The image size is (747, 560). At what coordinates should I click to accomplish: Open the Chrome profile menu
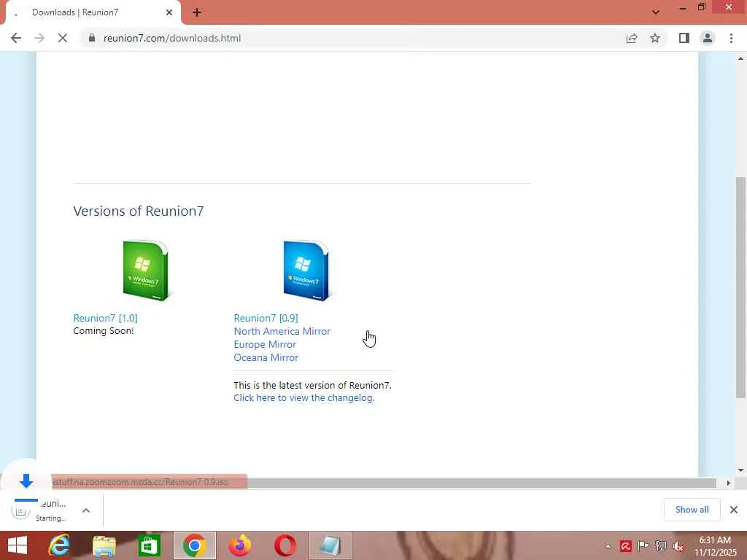tap(708, 38)
